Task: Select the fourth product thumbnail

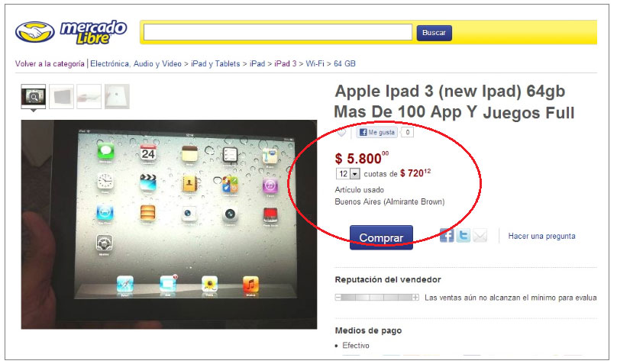Action: click(118, 96)
